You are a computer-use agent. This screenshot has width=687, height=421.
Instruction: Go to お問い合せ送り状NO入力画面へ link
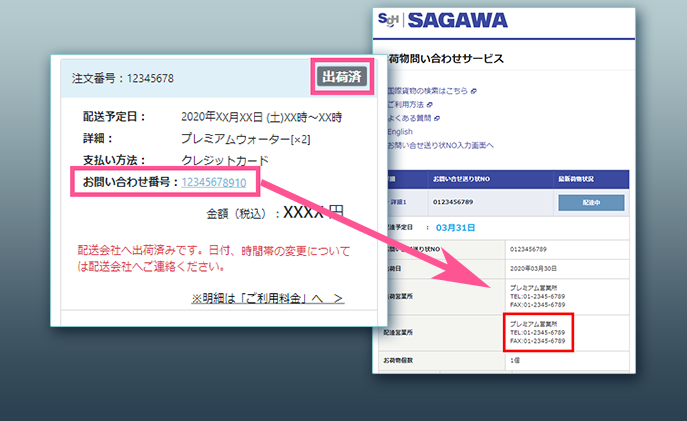click(x=440, y=144)
